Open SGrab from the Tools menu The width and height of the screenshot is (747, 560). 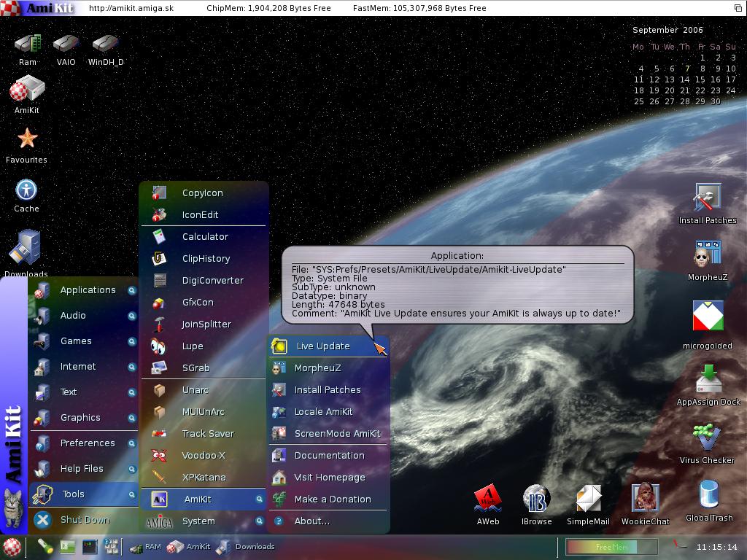coord(204,368)
